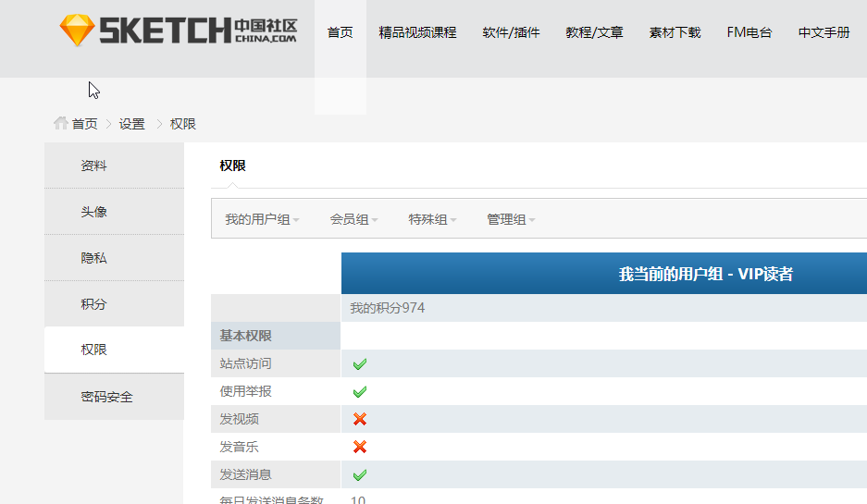Screen dimensions: 867x504
Task: Open 软件/插件 navigation item
Action: 511,32
